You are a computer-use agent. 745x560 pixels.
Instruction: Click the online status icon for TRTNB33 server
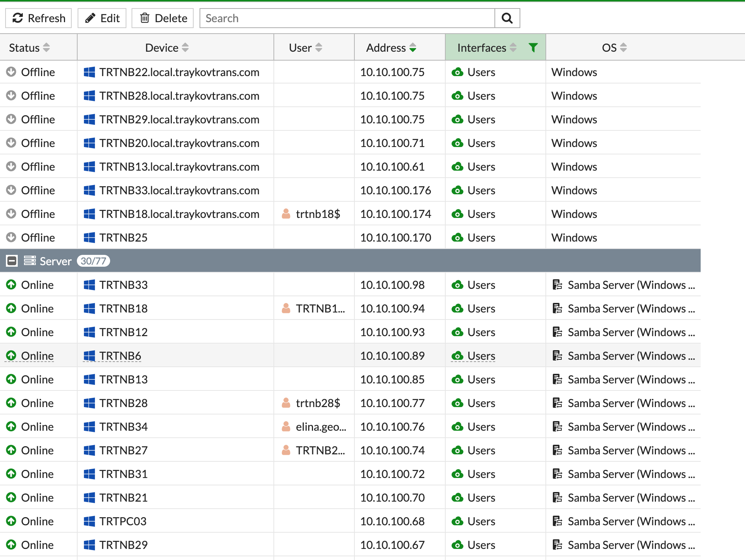point(11,285)
